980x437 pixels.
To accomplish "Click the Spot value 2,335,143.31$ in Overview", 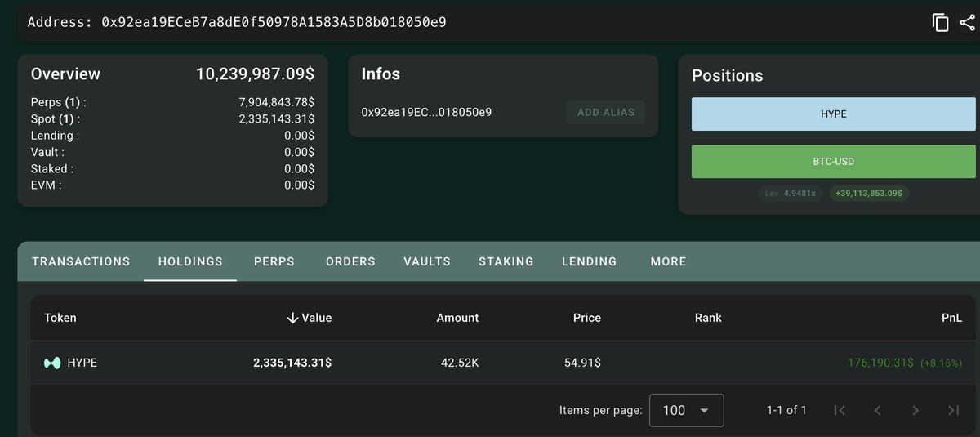I will 276,119.
